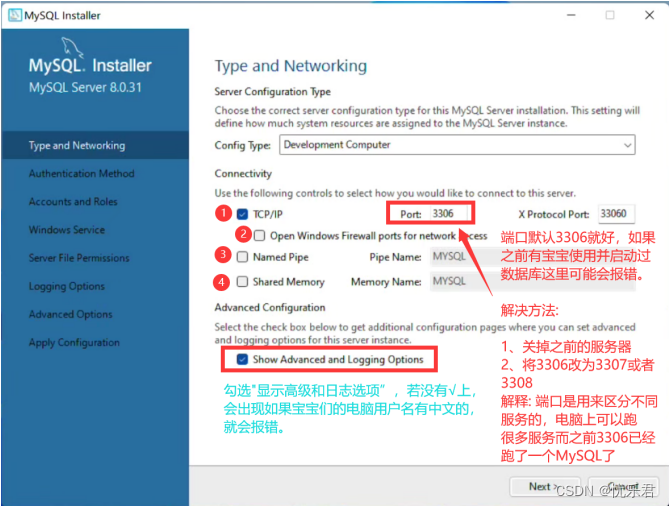Click the Config Type dropdown arrow
The image size is (671, 507).
click(x=627, y=145)
